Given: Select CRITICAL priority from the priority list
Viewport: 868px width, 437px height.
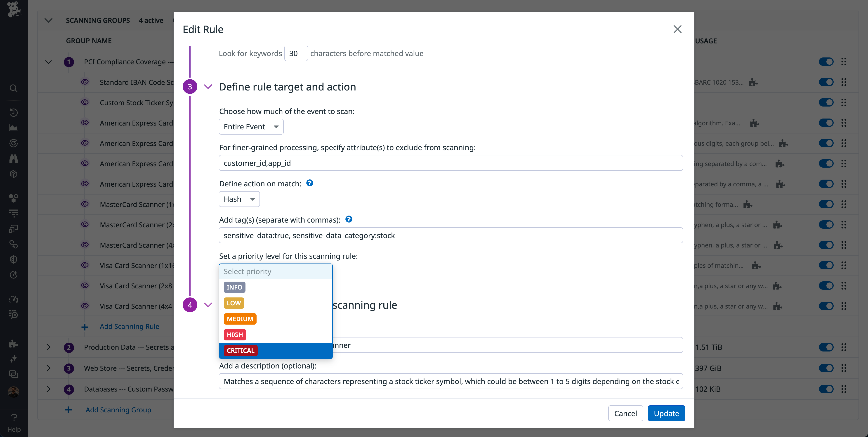Looking at the screenshot, I should [240, 350].
